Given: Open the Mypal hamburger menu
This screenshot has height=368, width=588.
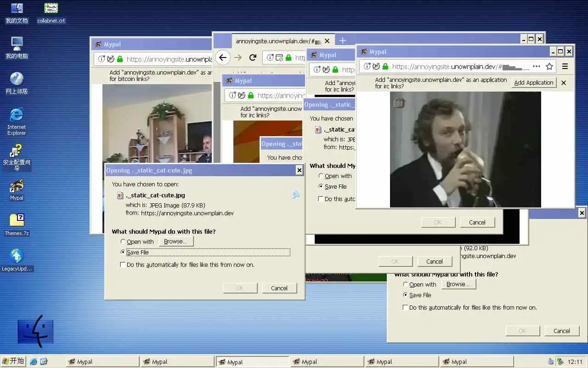Looking at the screenshot, I should [x=565, y=67].
